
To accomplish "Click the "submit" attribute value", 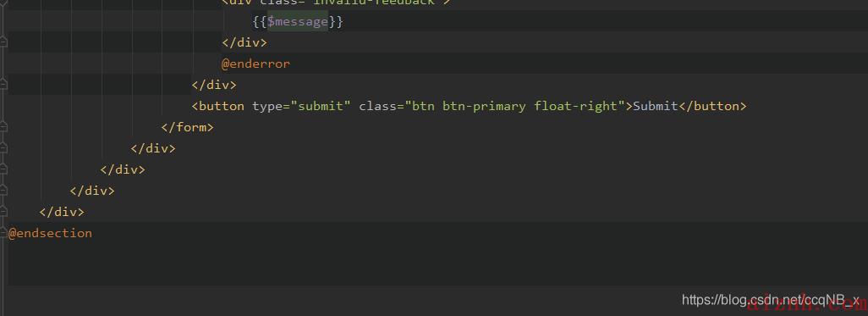I will 321,106.
